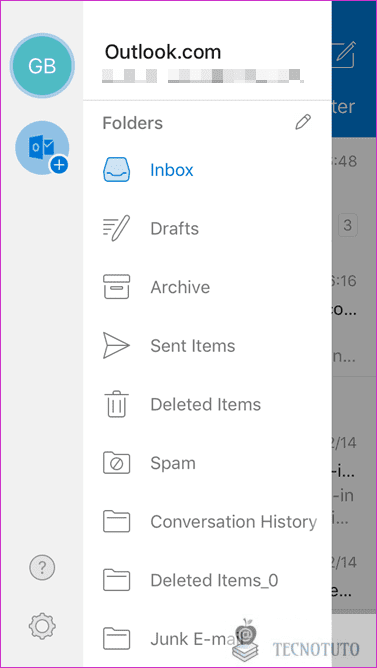Select the Spam folder label
This screenshot has height=668, width=377.
[x=173, y=464]
